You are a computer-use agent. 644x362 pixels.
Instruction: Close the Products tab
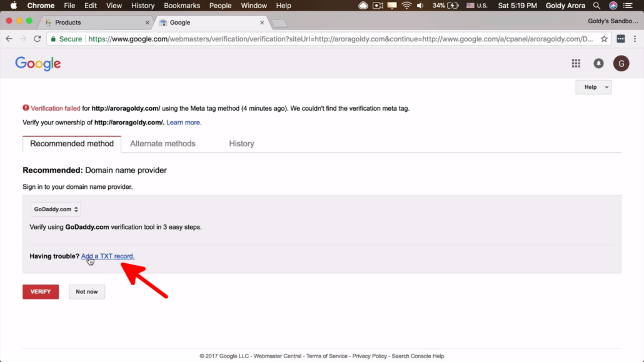(147, 23)
